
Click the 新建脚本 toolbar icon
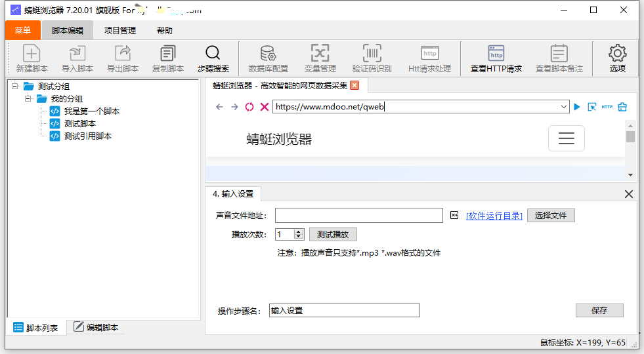(x=32, y=58)
